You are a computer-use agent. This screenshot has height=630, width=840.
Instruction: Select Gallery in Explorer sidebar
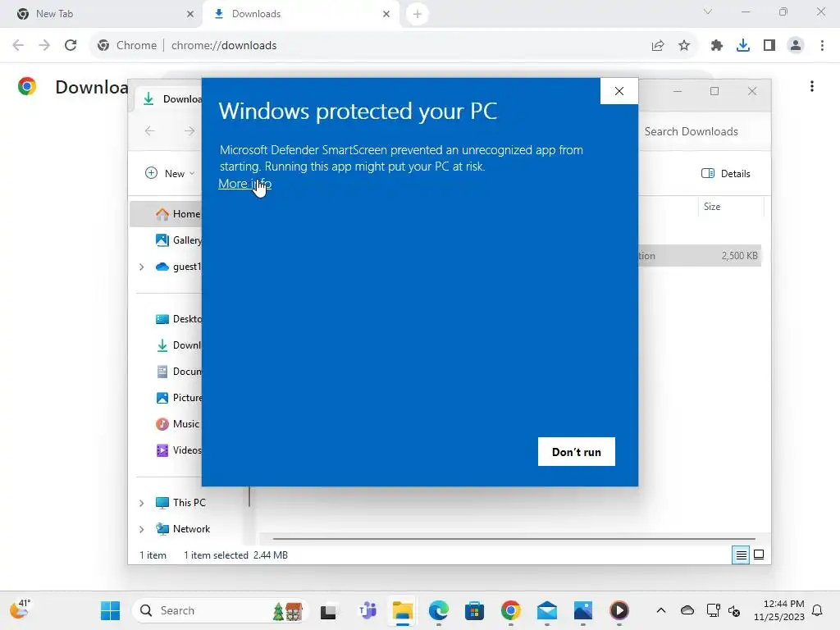click(178, 240)
